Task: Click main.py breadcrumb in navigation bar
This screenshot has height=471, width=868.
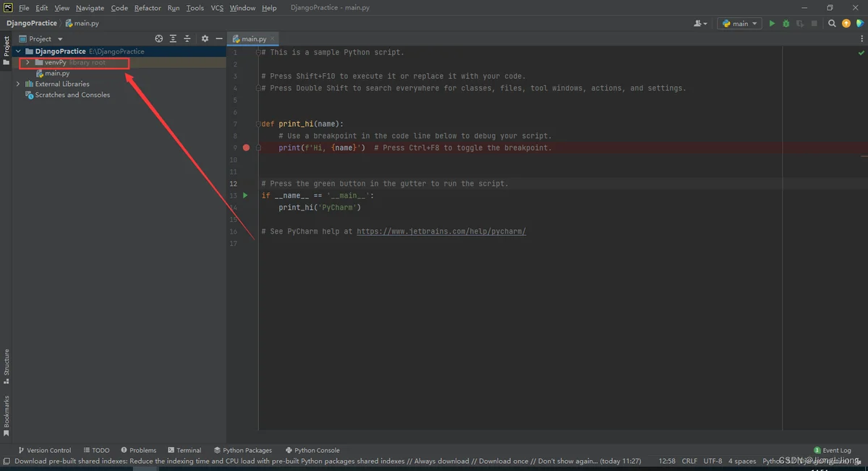Action: (x=82, y=23)
